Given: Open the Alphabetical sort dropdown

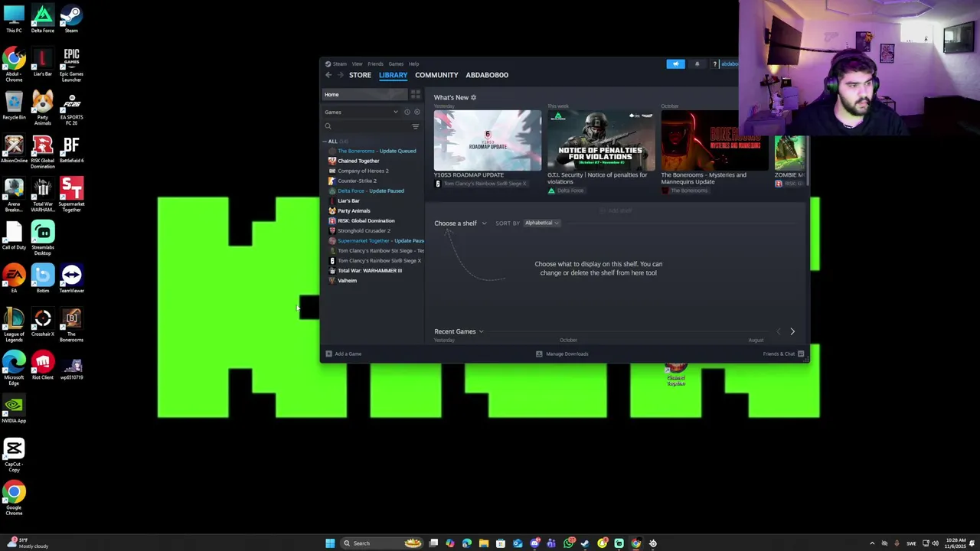Looking at the screenshot, I should [x=542, y=223].
